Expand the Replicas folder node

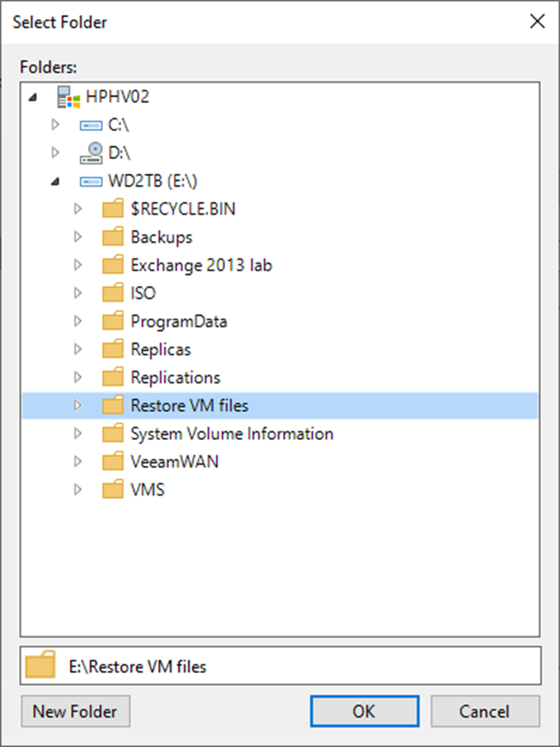pyautogui.click(x=78, y=349)
